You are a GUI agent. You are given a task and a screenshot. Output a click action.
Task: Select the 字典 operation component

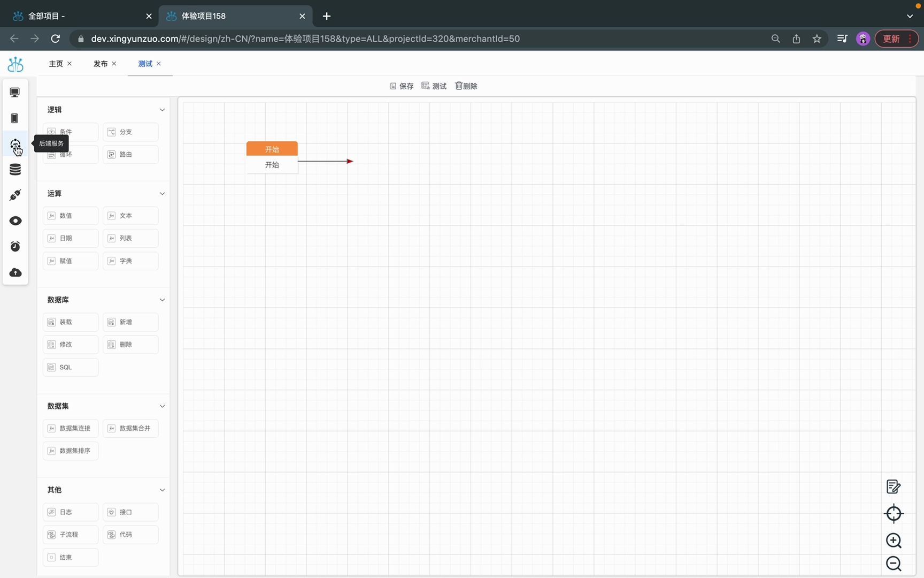130,261
